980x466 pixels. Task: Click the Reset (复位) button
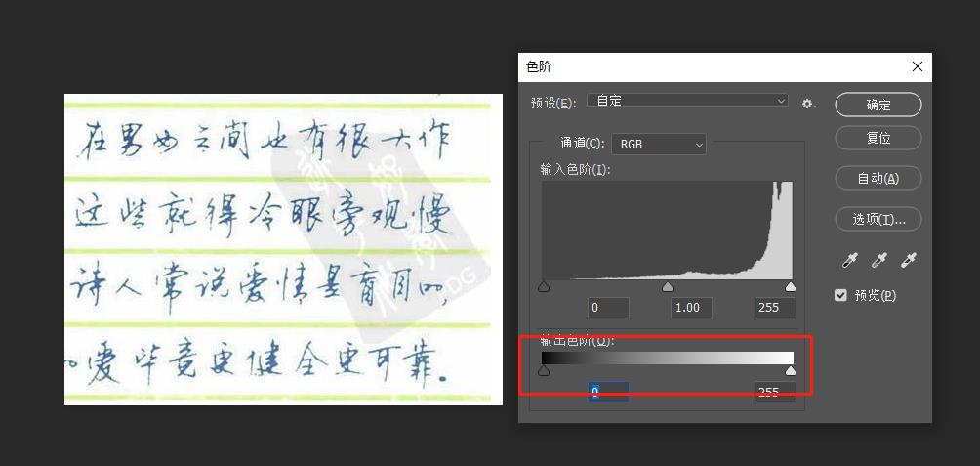pos(878,138)
